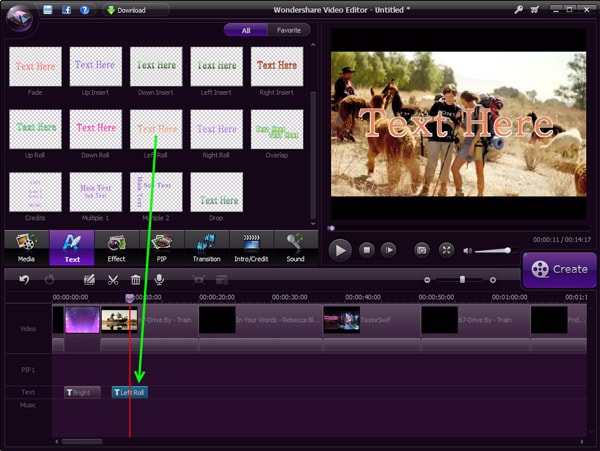Open the Media tab
Image resolution: width=600 pixels, height=451 pixels.
point(26,248)
